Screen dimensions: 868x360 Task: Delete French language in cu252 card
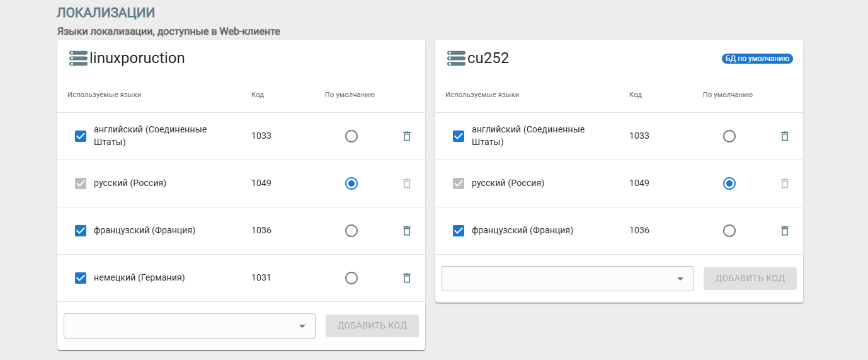point(784,231)
